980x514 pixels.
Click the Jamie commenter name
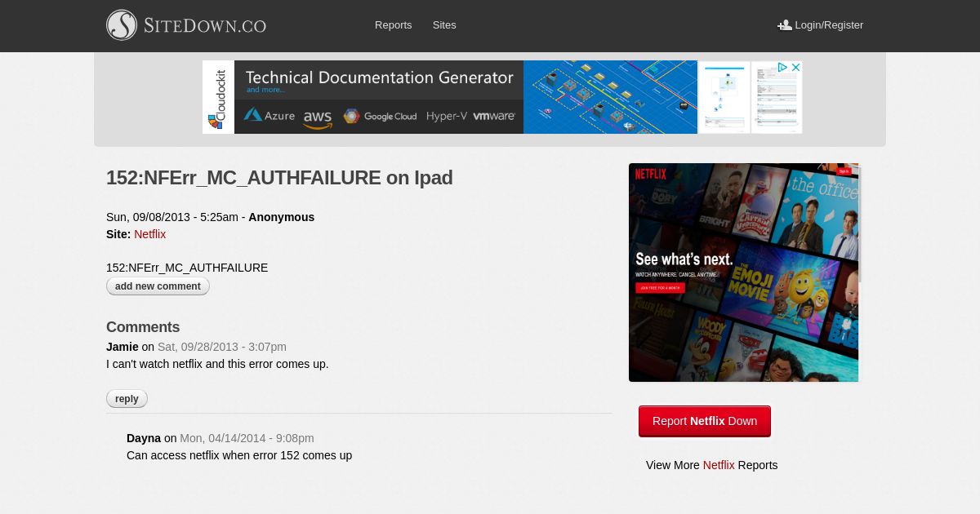[122, 347]
